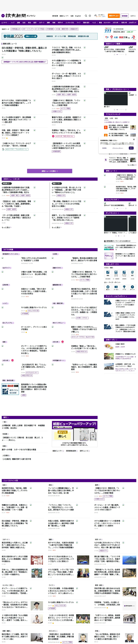Click もっと見る under 戦後８０年 list
This screenshot has height=644, width=138.
57,228
